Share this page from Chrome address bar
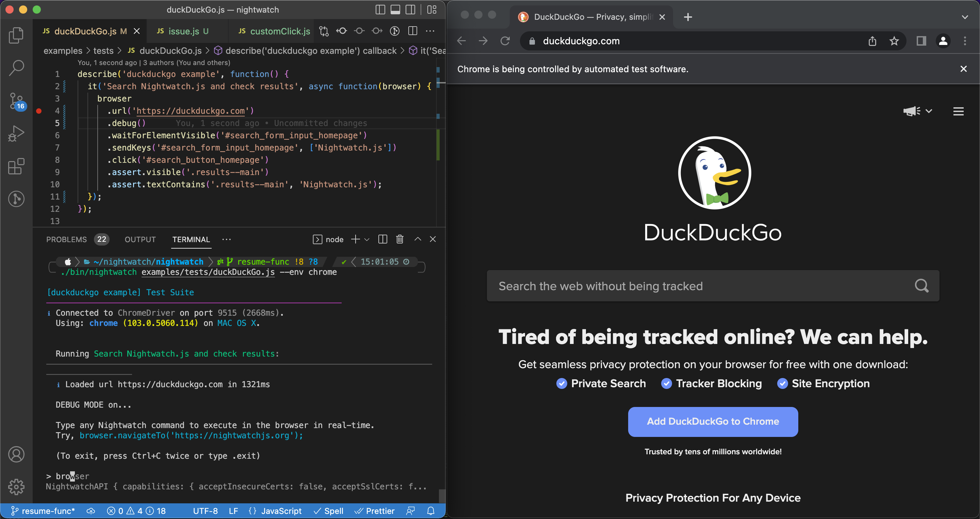The height and width of the screenshot is (519, 980). point(872,41)
